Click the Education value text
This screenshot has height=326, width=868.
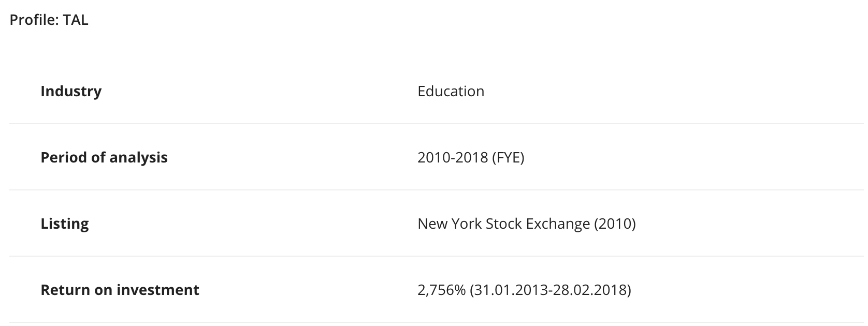pyautogui.click(x=451, y=91)
